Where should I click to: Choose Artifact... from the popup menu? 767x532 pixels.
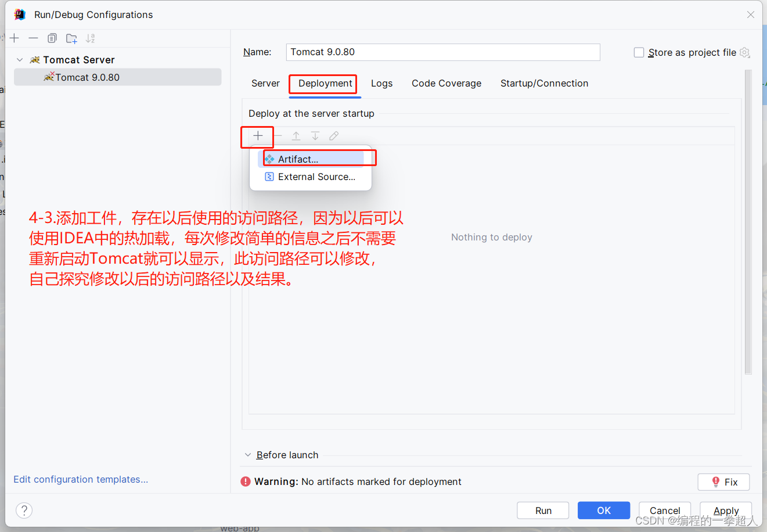click(x=311, y=159)
